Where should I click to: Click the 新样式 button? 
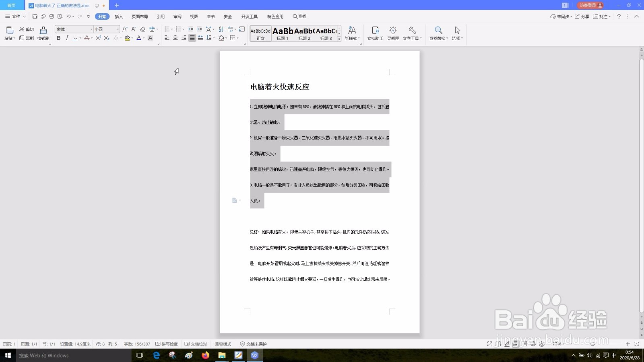(x=352, y=33)
